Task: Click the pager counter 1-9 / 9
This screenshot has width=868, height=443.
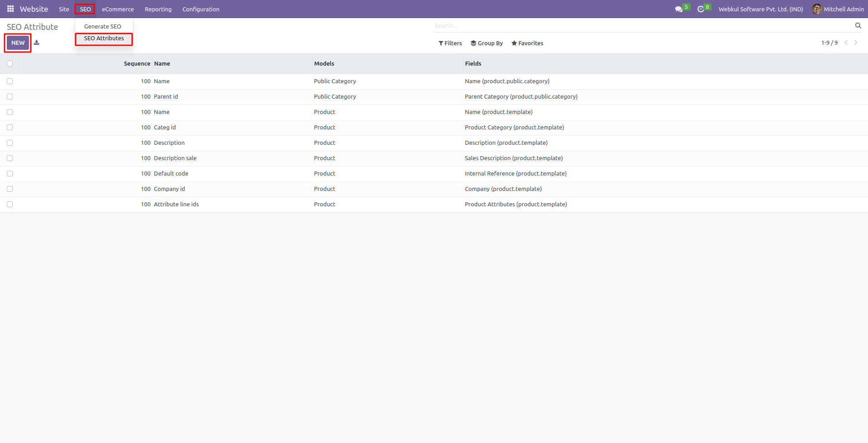Action: pos(829,43)
